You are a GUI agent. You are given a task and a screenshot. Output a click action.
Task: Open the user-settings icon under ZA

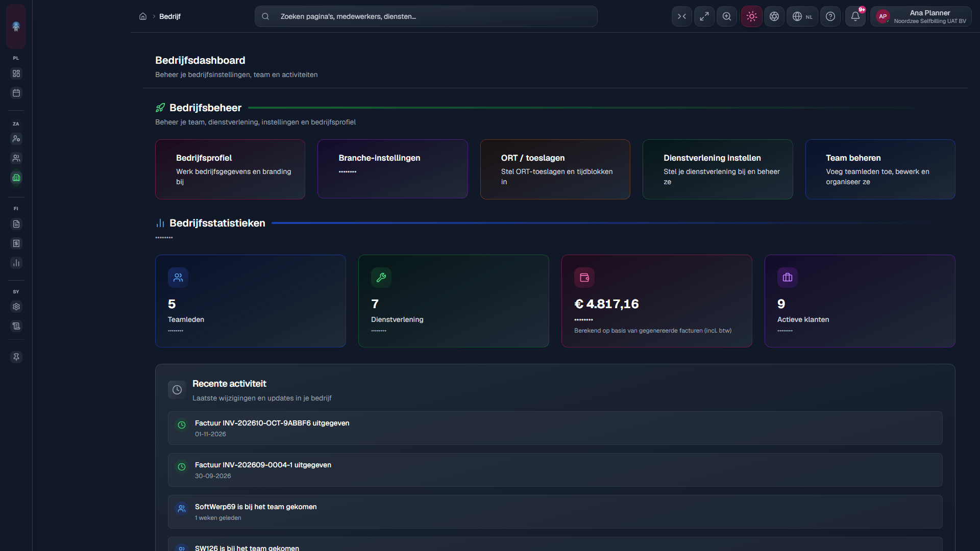[16, 139]
